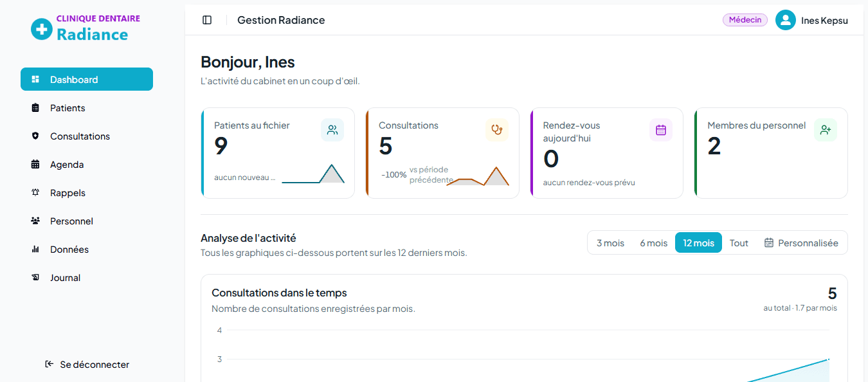868x382 pixels.
Task: Open the Dashboard menu item
Action: [x=87, y=79]
